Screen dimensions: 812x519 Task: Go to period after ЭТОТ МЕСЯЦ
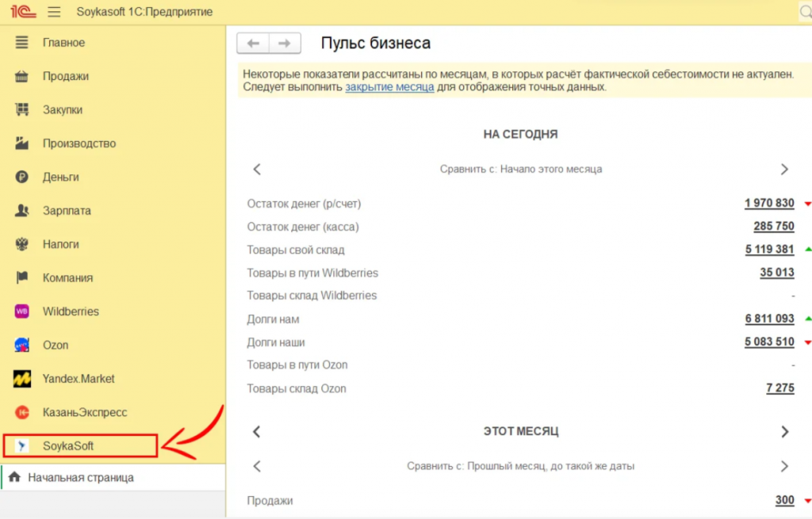(784, 432)
